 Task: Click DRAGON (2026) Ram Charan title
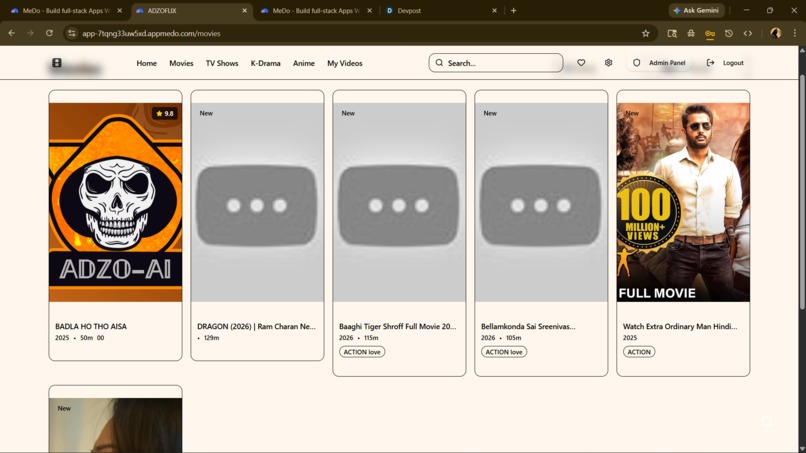(x=256, y=327)
